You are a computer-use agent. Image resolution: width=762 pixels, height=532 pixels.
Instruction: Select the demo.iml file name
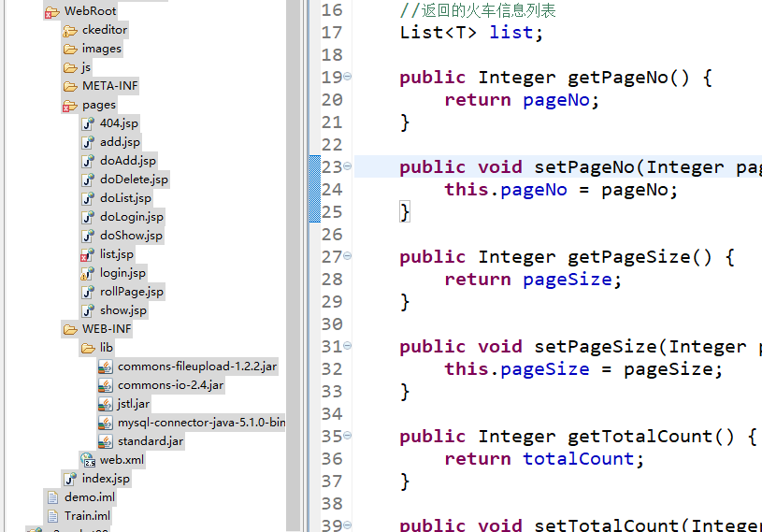point(90,497)
